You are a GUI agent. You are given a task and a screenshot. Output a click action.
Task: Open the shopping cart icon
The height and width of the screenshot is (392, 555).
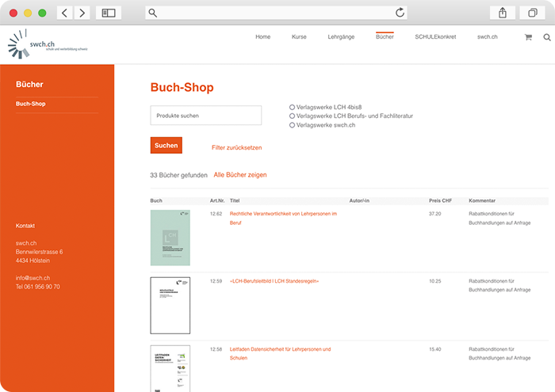(529, 37)
